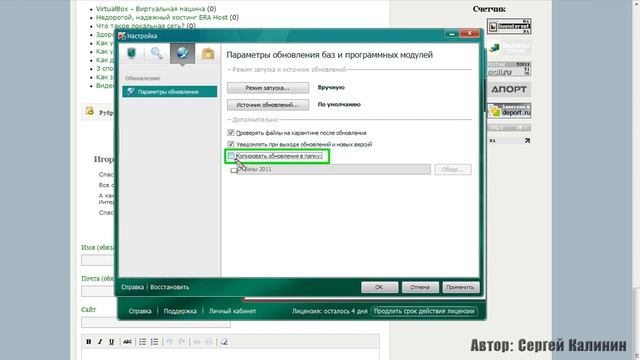The height and width of the screenshot is (360, 640).
Task: Close the Настройка dialog window
Action: pyautogui.click(x=470, y=33)
